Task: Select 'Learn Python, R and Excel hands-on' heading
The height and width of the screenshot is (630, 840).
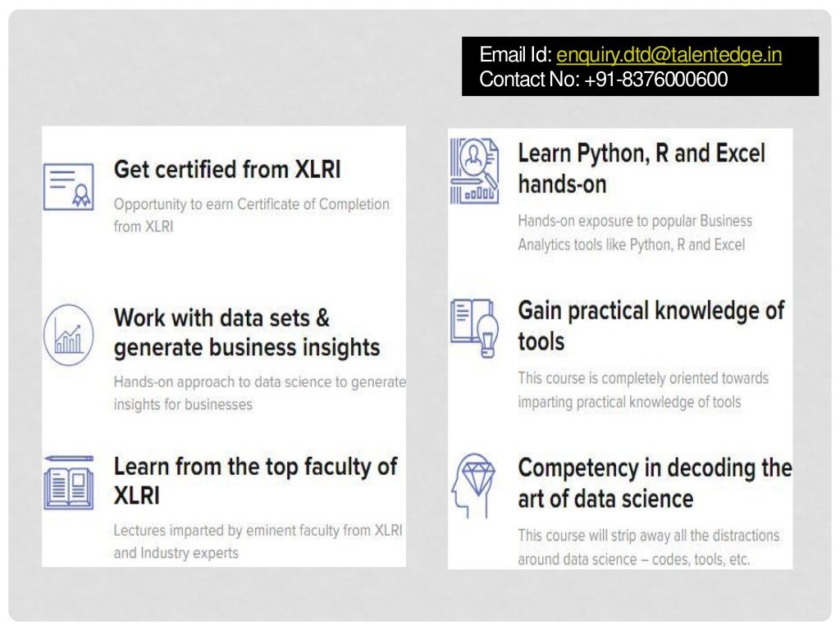Action: tap(641, 168)
